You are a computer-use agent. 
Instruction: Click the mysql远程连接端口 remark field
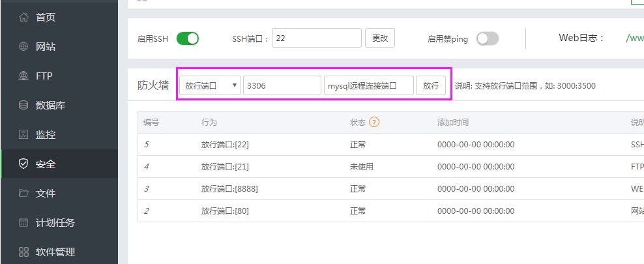368,85
